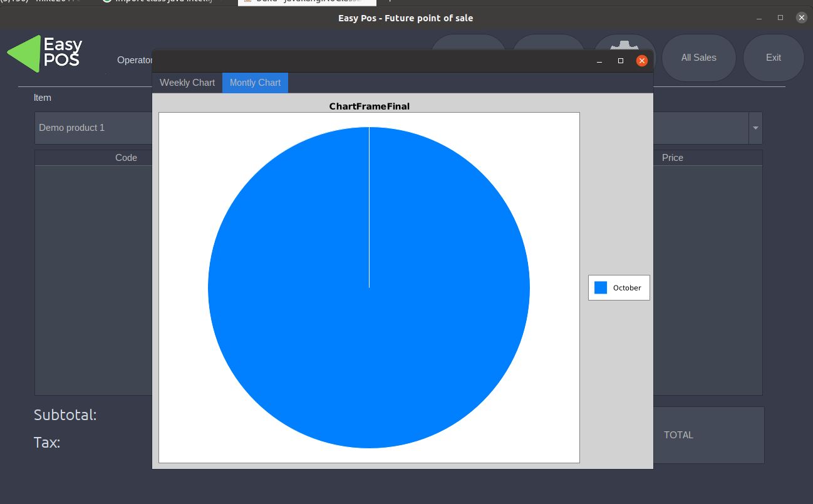Click the Operator label
Image resolution: width=813 pixels, height=504 pixels.
coord(135,60)
